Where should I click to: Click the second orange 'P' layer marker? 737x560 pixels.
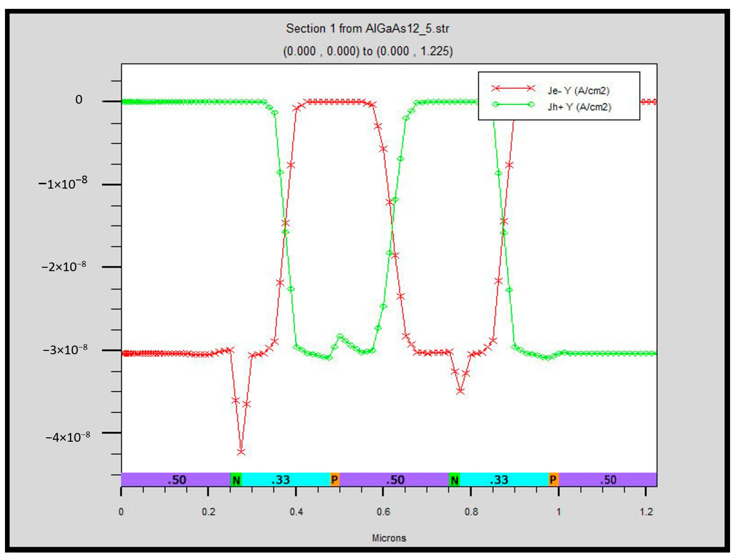(553, 480)
